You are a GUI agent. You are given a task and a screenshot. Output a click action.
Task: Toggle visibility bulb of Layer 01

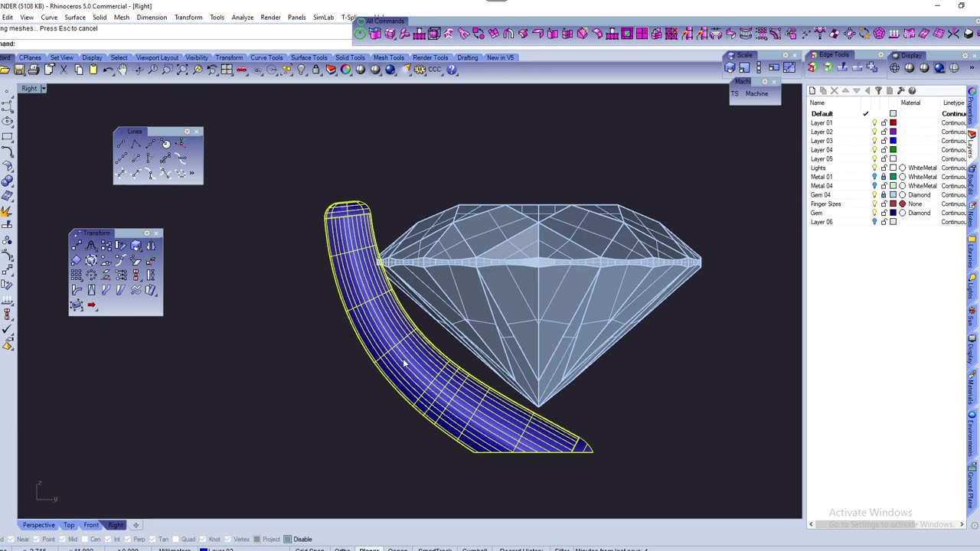click(874, 122)
